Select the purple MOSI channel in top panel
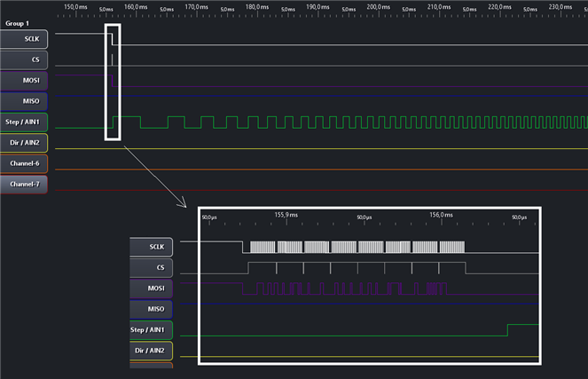 26,80
